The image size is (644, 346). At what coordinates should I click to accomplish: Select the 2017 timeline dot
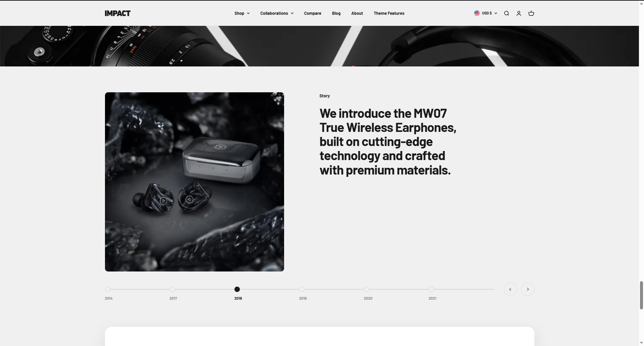click(172, 289)
